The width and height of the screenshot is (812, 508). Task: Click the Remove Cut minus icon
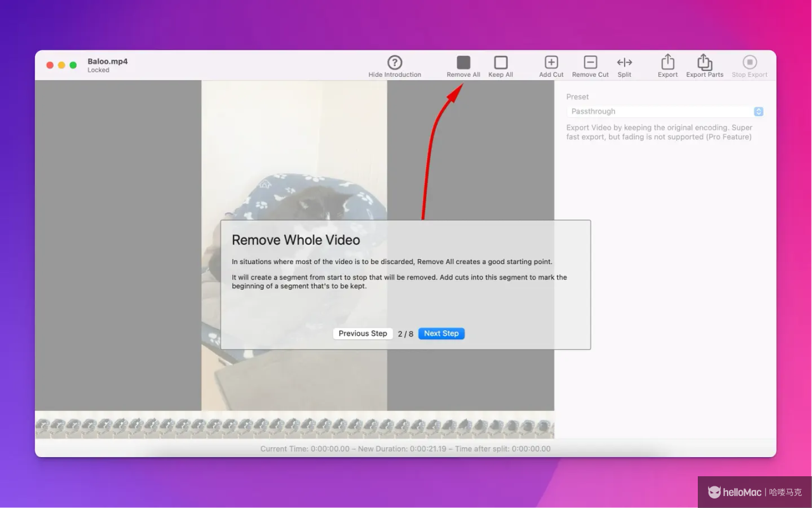590,62
